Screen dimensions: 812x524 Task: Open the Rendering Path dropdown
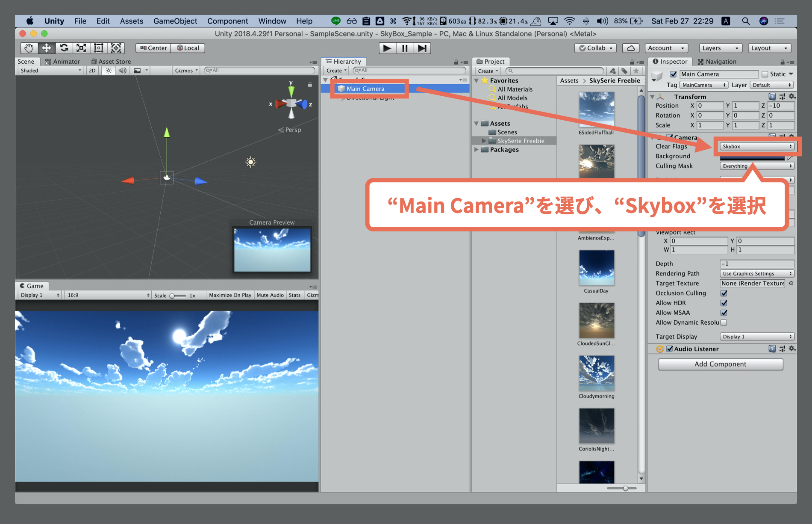tap(757, 273)
